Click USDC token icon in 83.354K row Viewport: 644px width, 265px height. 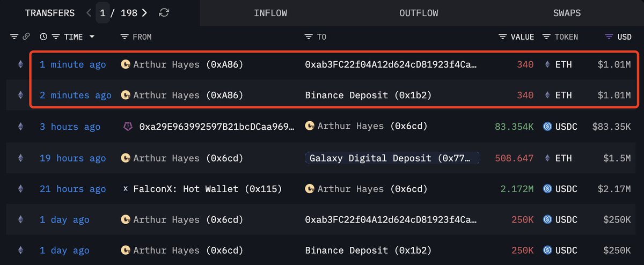coord(547,127)
